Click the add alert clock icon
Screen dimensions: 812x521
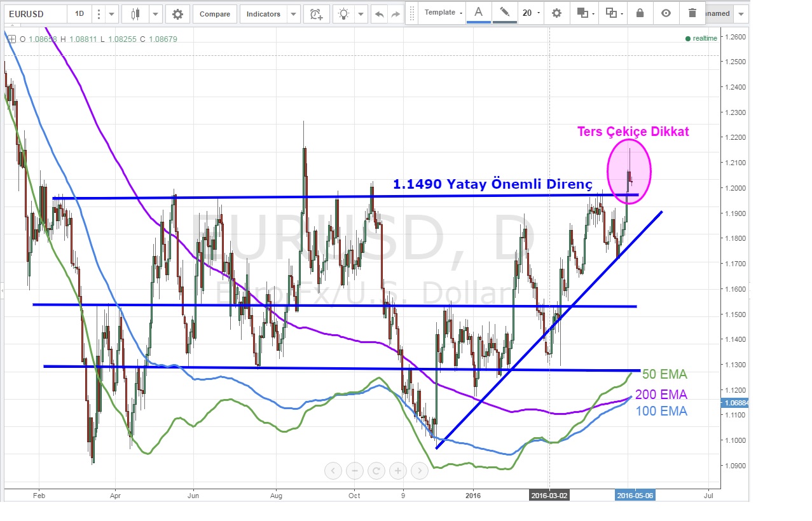point(315,14)
